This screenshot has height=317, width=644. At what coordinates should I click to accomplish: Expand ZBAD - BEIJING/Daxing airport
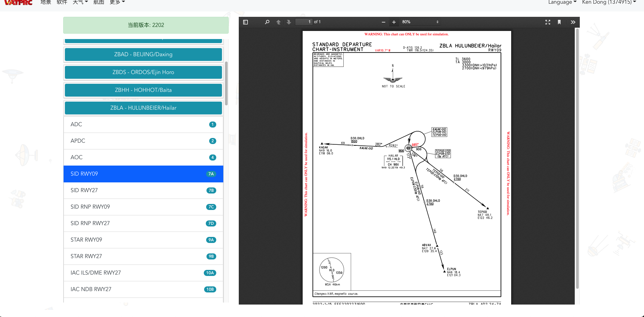(x=143, y=55)
